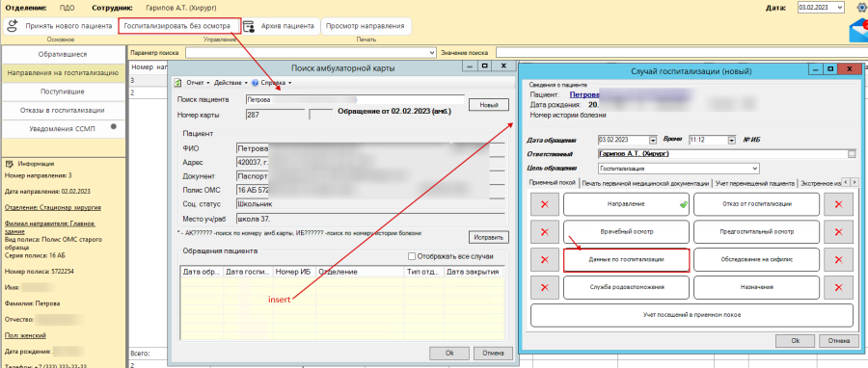Click Принять нового пациента button
868x368 pixels.
coord(60,26)
